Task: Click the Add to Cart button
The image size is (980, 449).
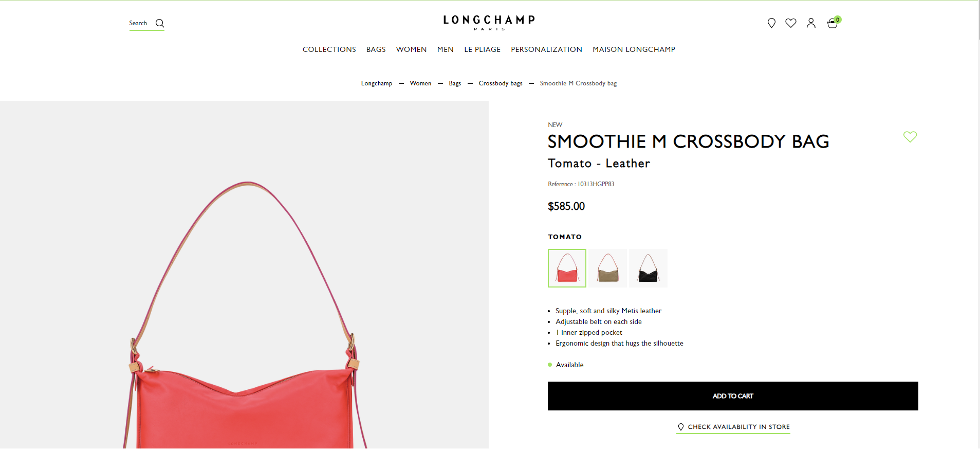Action: (733, 396)
